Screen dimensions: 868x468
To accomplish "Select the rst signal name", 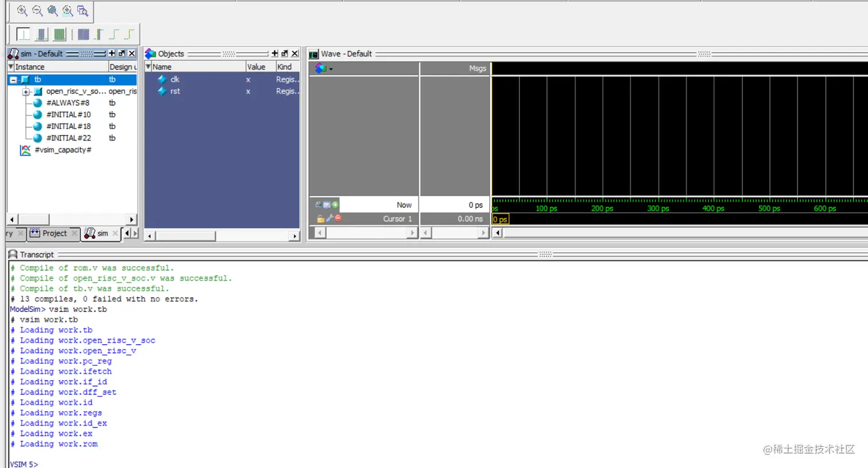I will (x=175, y=91).
